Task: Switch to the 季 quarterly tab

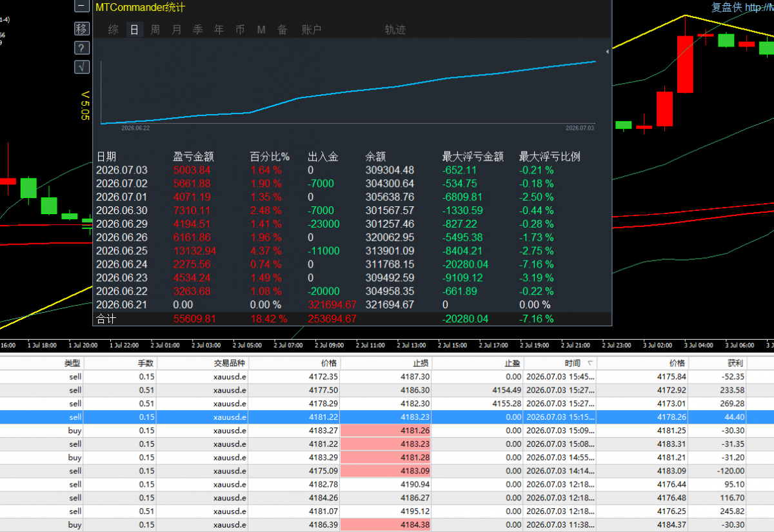Action: tap(198, 29)
